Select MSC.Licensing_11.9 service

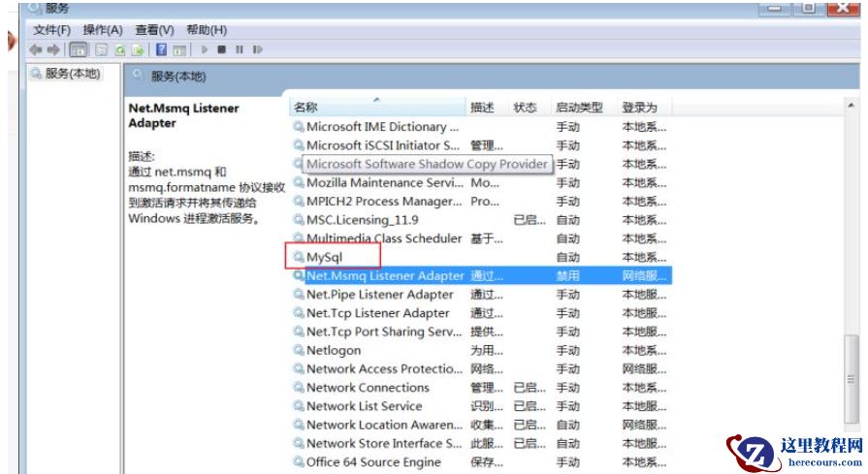point(482,220)
